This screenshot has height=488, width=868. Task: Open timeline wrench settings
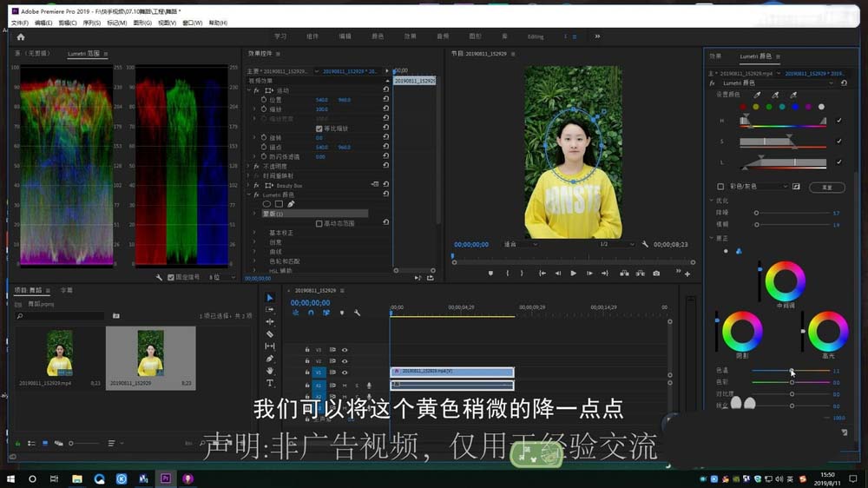point(357,313)
